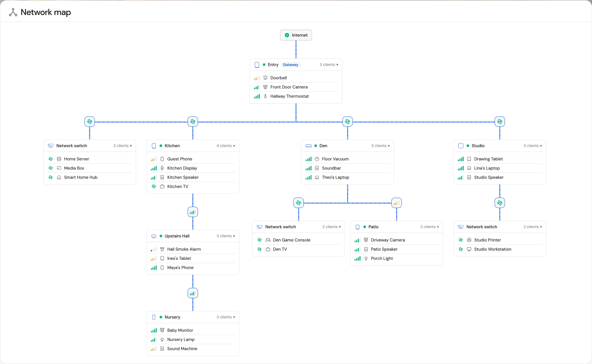Collapse Upstairs Hall's 3 clients list
Image resolution: width=592 pixels, height=364 pixels.
[x=226, y=236]
